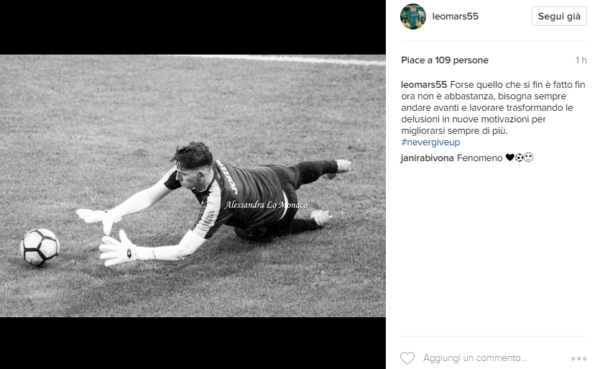The height and width of the screenshot is (369, 600).
Task: Click the caption text beginning Forse quello
Action: pyautogui.click(x=493, y=108)
